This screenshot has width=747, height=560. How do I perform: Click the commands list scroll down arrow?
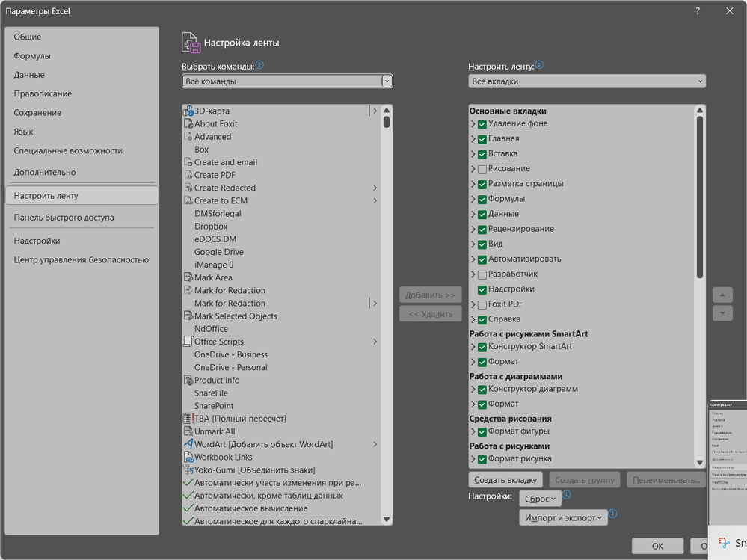pyautogui.click(x=387, y=520)
